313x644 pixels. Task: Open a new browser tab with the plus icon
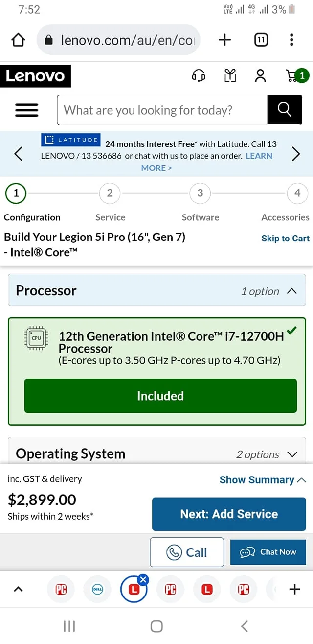pyautogui.click(x=224, y=40)
